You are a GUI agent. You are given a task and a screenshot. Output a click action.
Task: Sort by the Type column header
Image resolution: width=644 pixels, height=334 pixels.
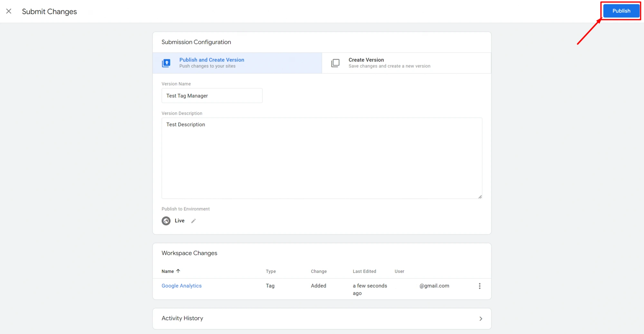pyautogui.click(x=271, y=271)
